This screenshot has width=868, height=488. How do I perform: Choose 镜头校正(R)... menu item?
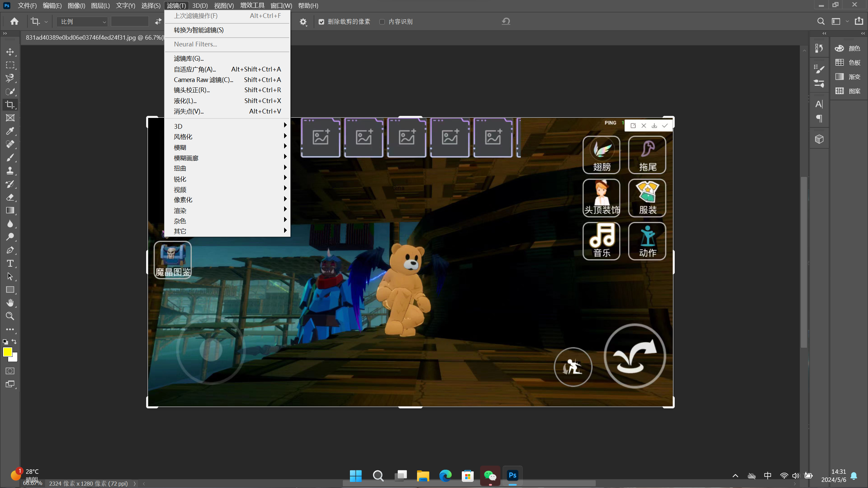pos(227,90)
